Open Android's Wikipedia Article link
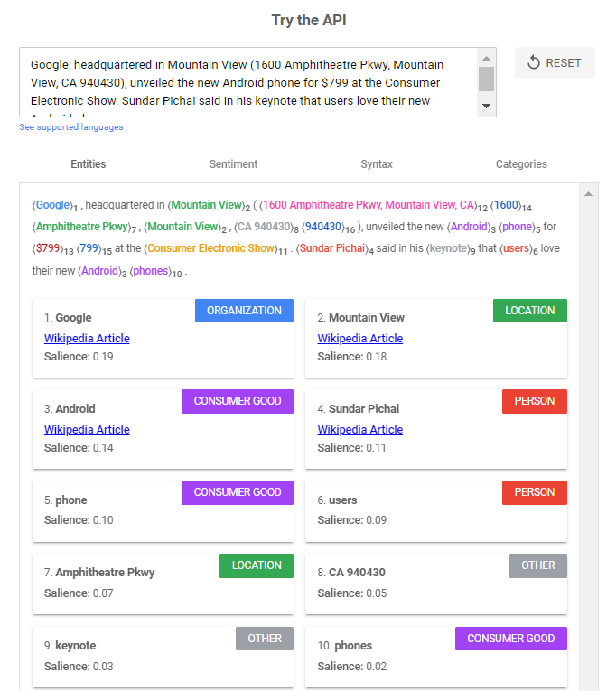 coord(87,430)
